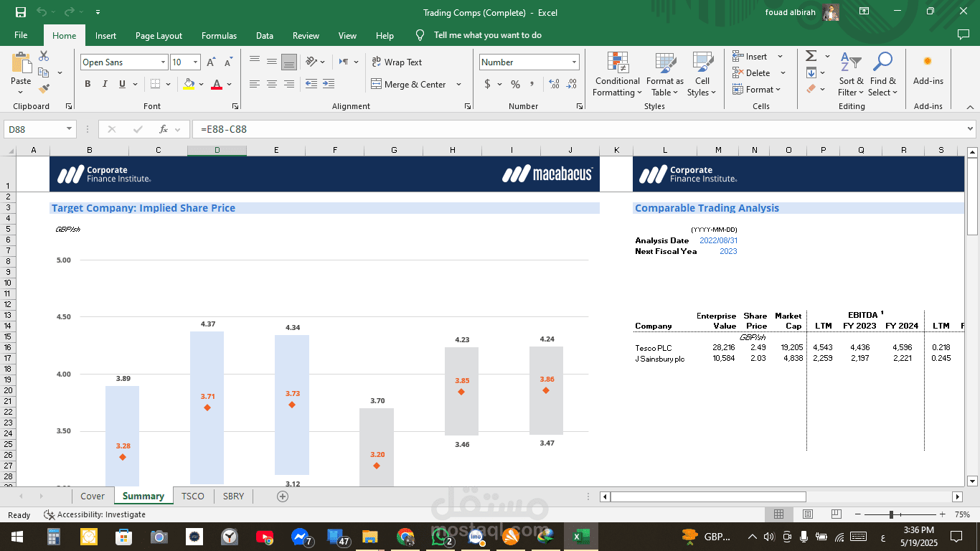Click the Conditional Formatting icon
The image size is (980, 551).
[x=617, y=75]
